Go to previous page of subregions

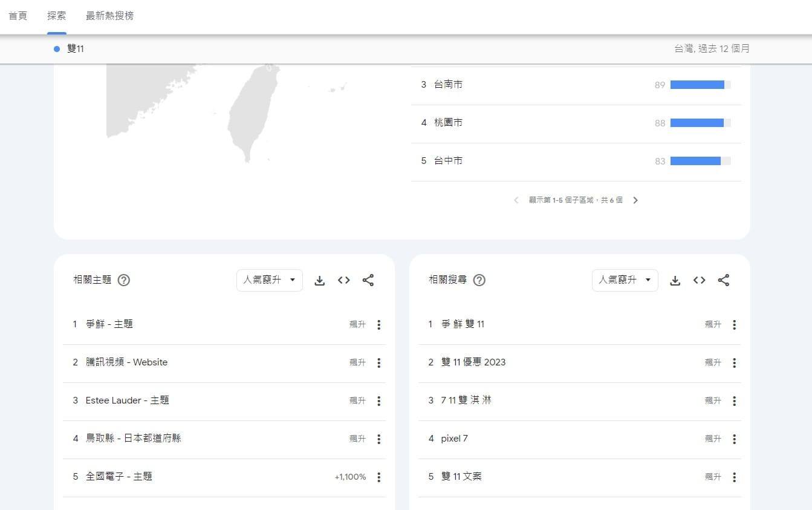click(516, 200)
